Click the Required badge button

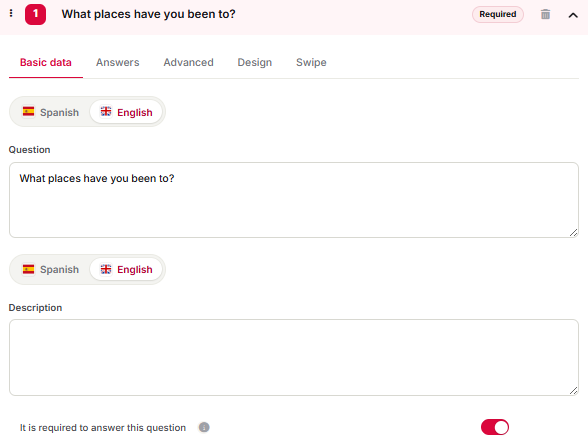click(x=498, y=14)
